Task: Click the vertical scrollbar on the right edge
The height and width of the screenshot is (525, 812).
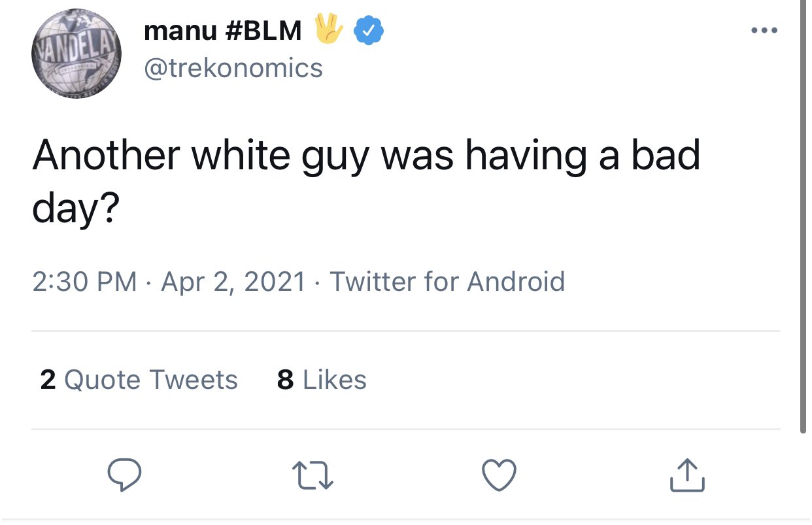Action: pyautogui.click(x=803, y=216)
